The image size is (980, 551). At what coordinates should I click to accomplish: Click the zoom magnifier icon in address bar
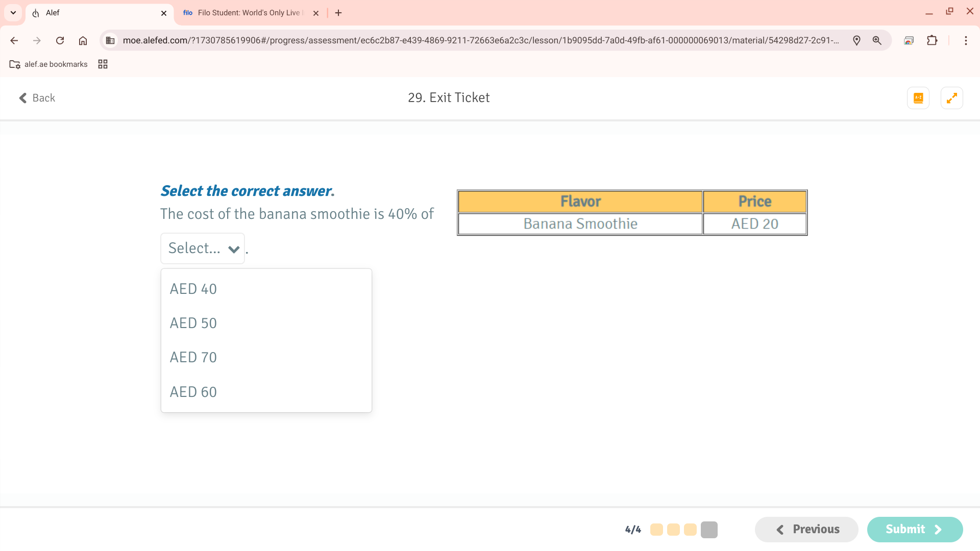pos(877,41)
